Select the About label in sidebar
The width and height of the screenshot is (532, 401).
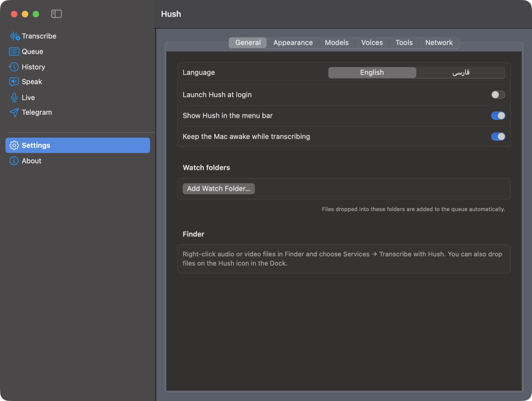pos(32,161)
